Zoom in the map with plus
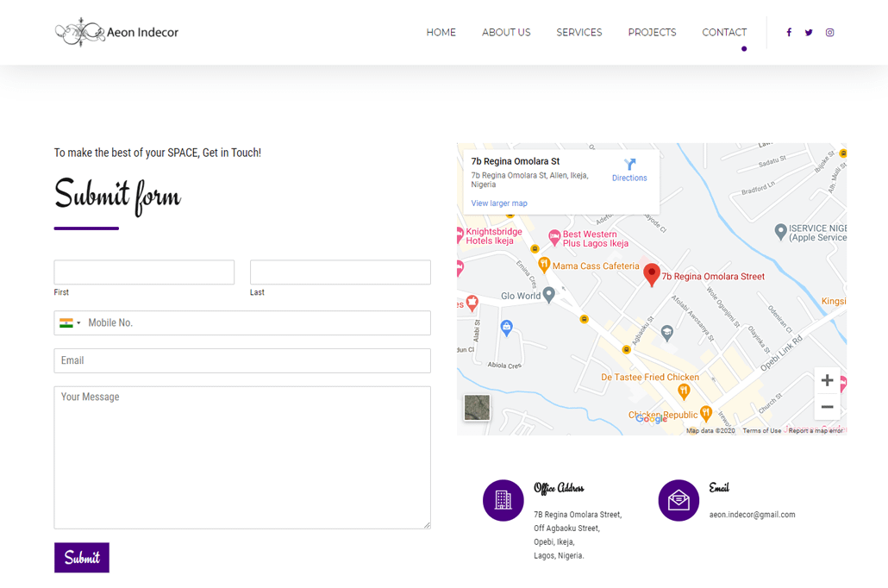This screenshot has height=588, width=888. point(827,380)
